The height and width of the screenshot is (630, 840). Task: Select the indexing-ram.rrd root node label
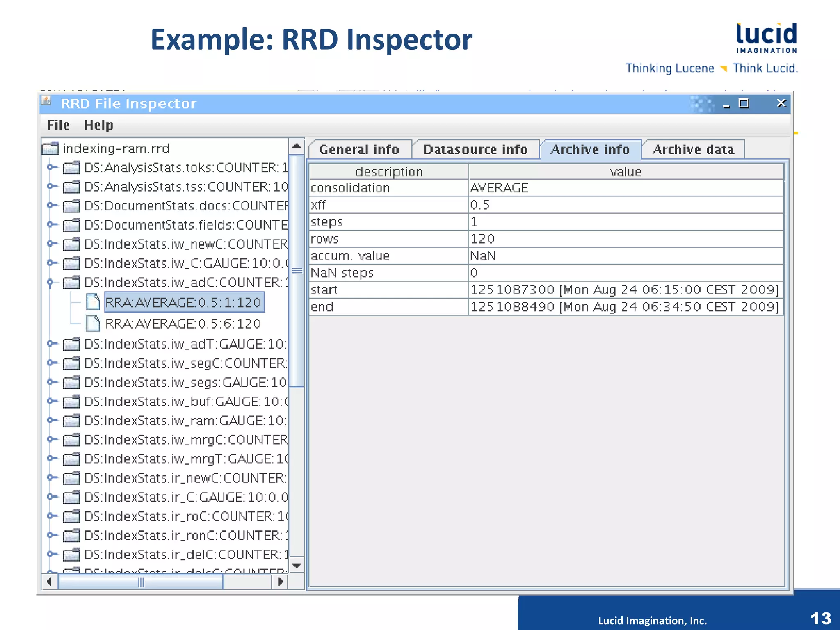[116, 148]
